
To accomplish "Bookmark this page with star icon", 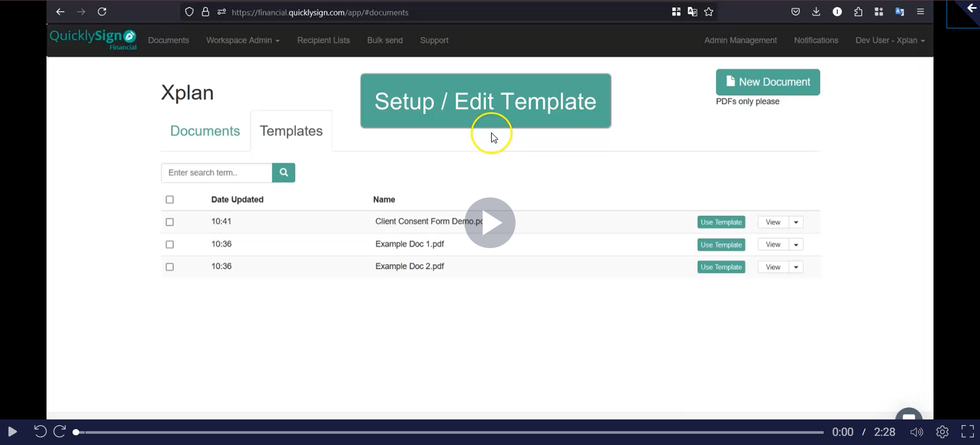I will point(709,12).
